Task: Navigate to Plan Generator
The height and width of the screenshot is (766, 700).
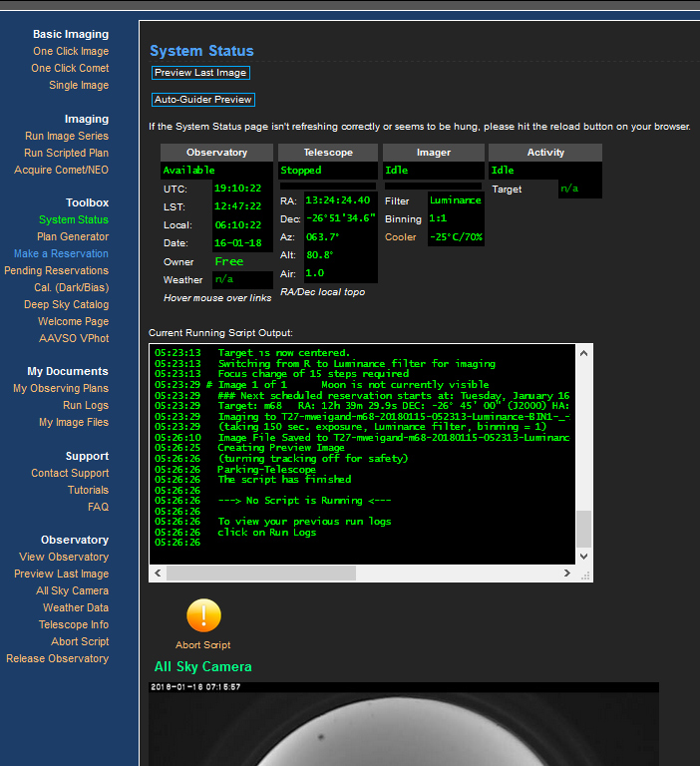Action: (x=73, y=236)
